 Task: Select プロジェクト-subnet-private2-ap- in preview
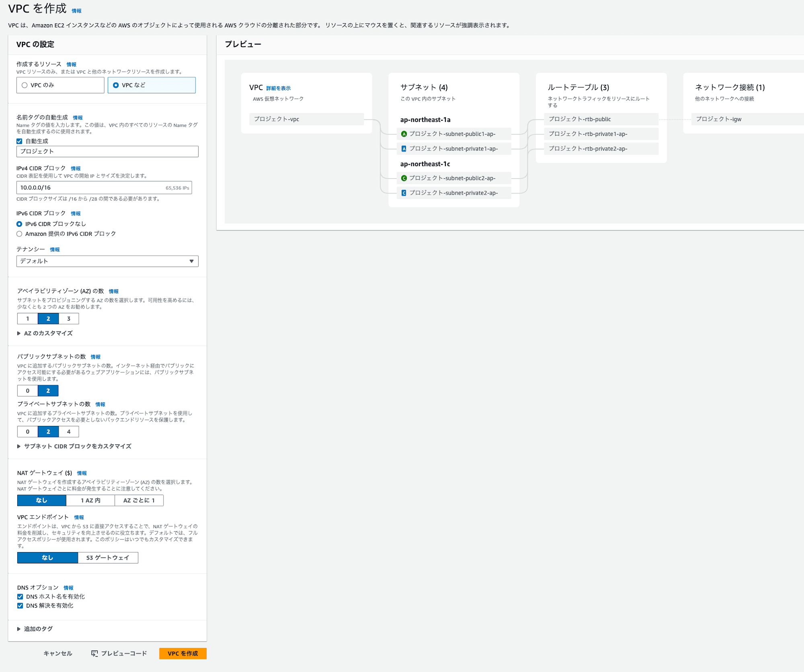point(454,193)
